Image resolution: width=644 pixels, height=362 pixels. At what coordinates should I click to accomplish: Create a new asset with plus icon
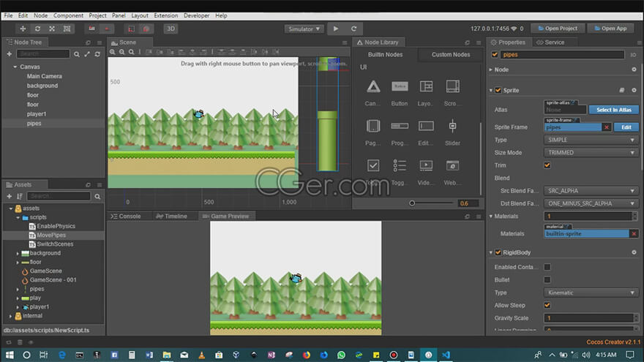tap(9, 196)
